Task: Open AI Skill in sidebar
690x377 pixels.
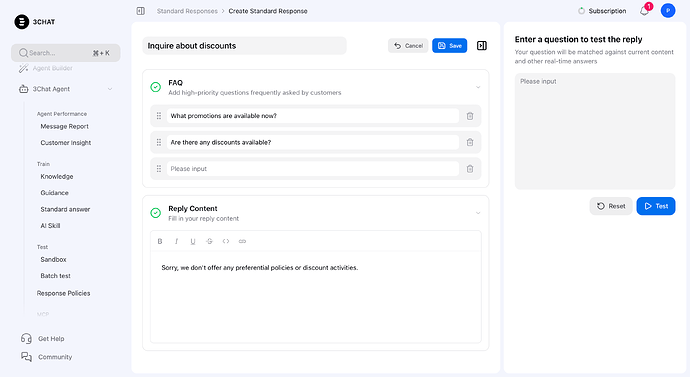Action: click(50, 226)
